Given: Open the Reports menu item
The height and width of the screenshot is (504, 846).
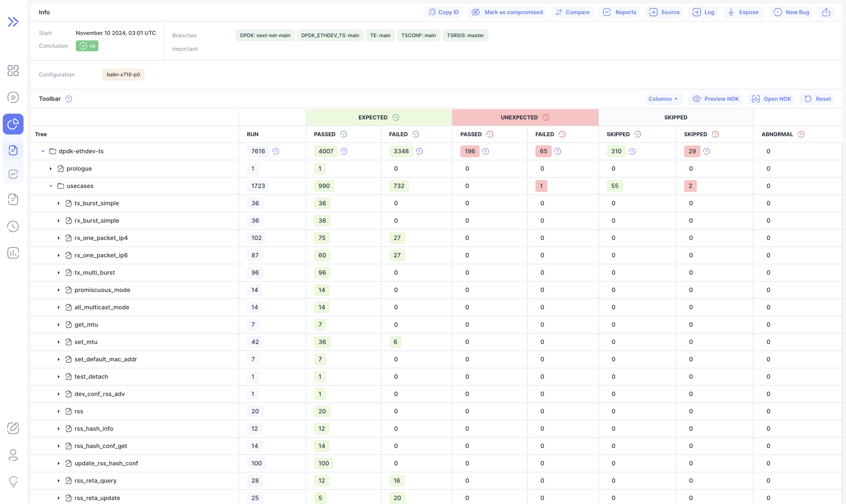Looking at the screenshot, I should coord(619,12).
